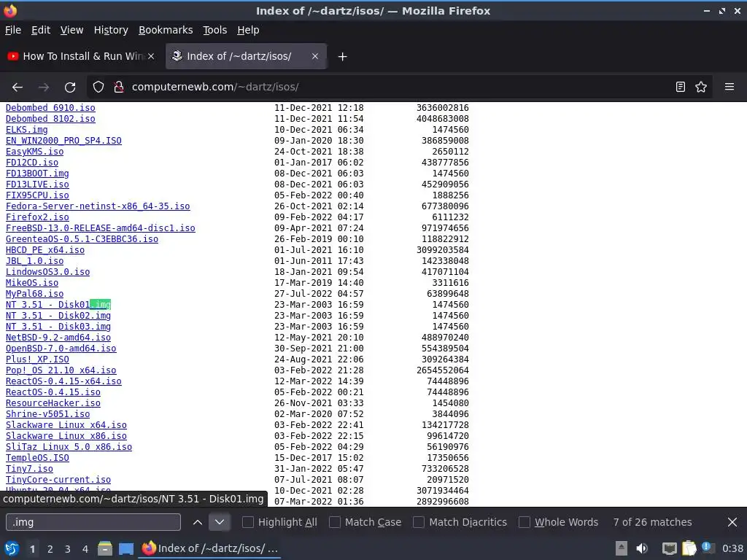Click the TinyCore-current.iso link
Screen dimensions: 747x560
point(58,481)
